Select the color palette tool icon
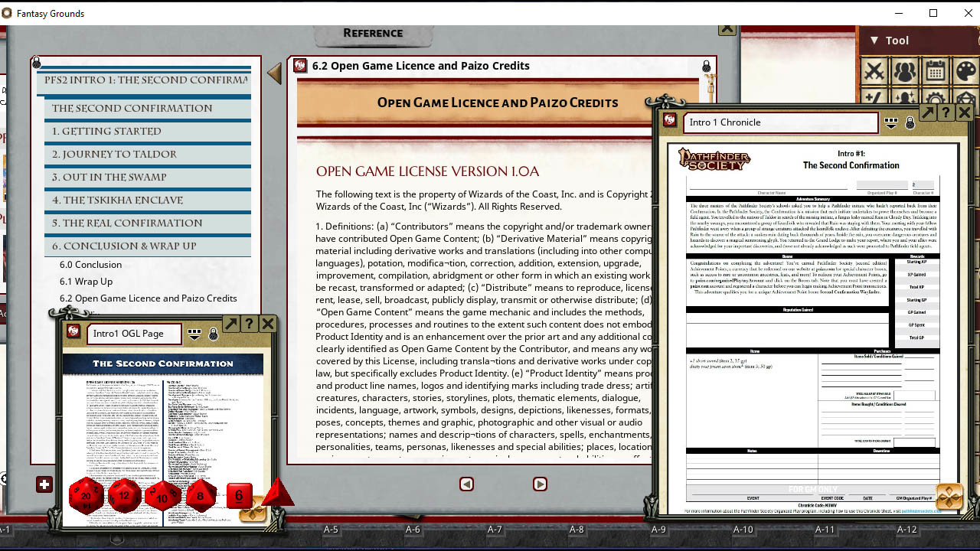 tap(966, 72)
